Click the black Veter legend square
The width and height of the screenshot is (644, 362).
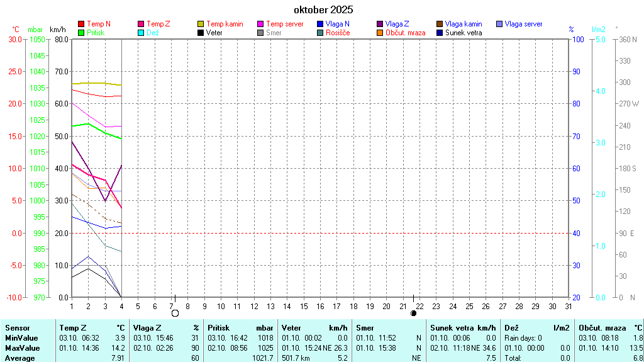[201, 32]
